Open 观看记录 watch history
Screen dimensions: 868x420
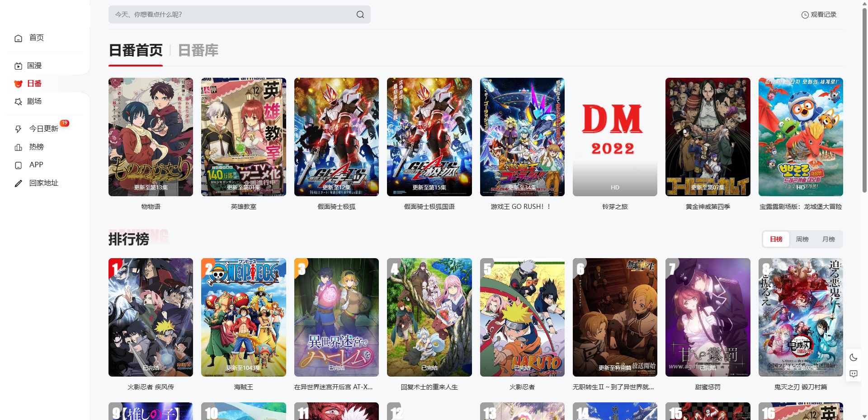tap(819, 15)
